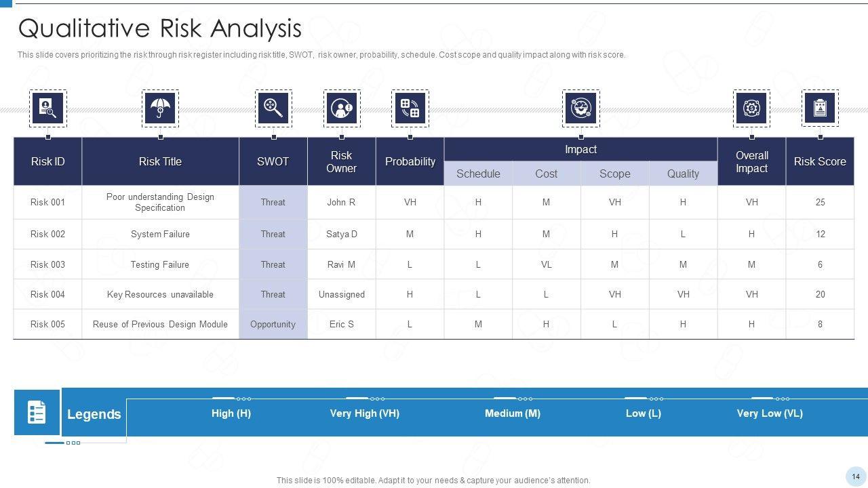Select the umbrella icon above Risk Title
Viewport: 868px width, 488px height.
(x=160, y=108)
